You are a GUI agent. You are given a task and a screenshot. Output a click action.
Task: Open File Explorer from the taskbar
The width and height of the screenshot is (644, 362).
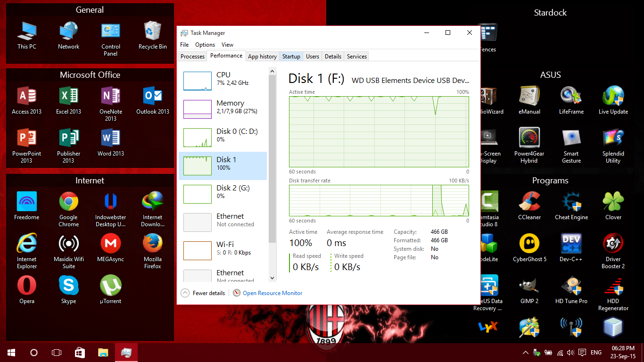tap(103, 353)
